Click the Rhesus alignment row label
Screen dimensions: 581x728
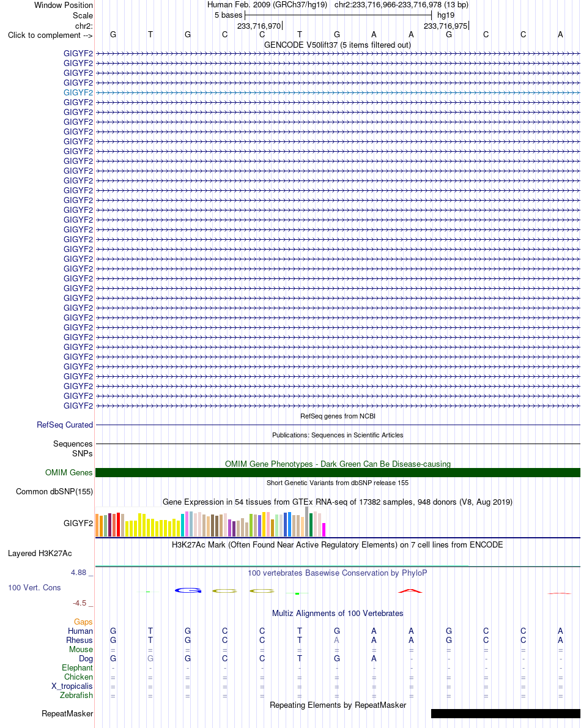[x=80, y=641]
